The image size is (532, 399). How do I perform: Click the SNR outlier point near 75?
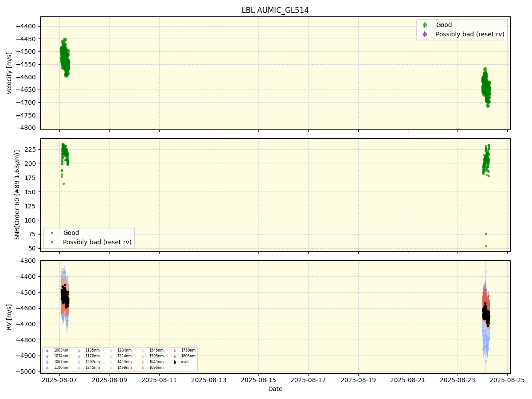(486, 234)
